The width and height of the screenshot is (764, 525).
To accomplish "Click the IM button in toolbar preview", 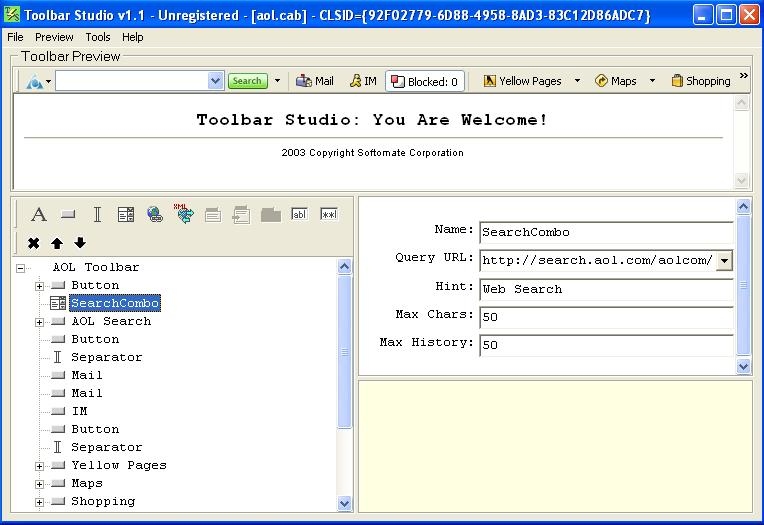I will tap(363, 81).
